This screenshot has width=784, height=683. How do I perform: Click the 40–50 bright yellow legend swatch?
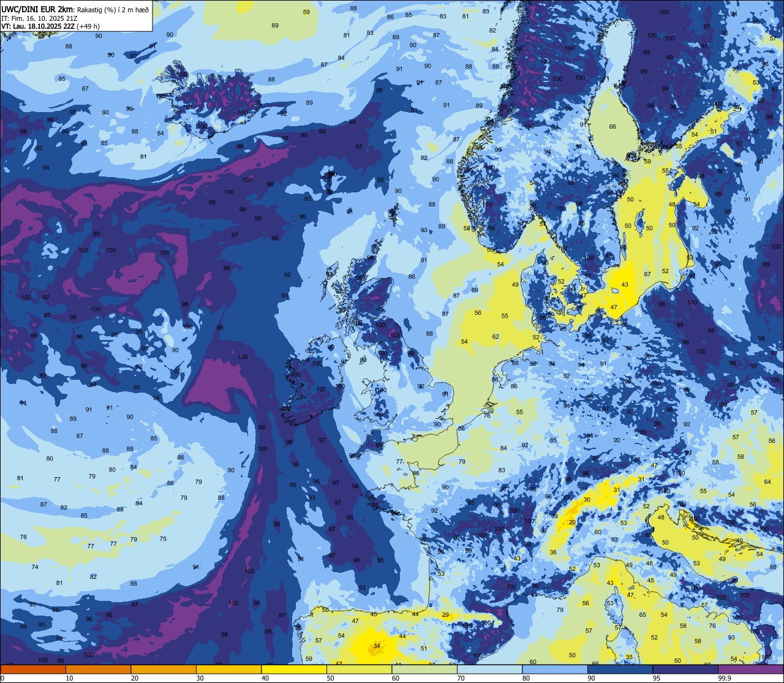point(294,669)
